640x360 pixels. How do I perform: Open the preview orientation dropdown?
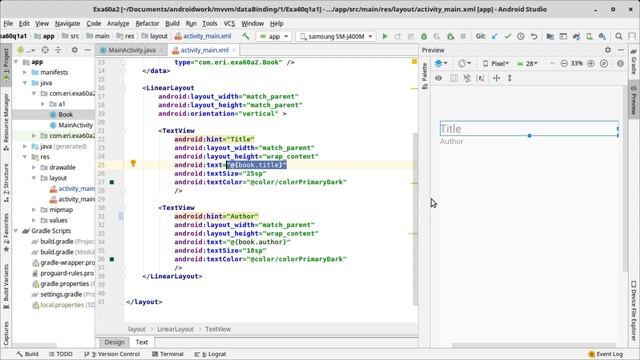[x=464, y=63]
